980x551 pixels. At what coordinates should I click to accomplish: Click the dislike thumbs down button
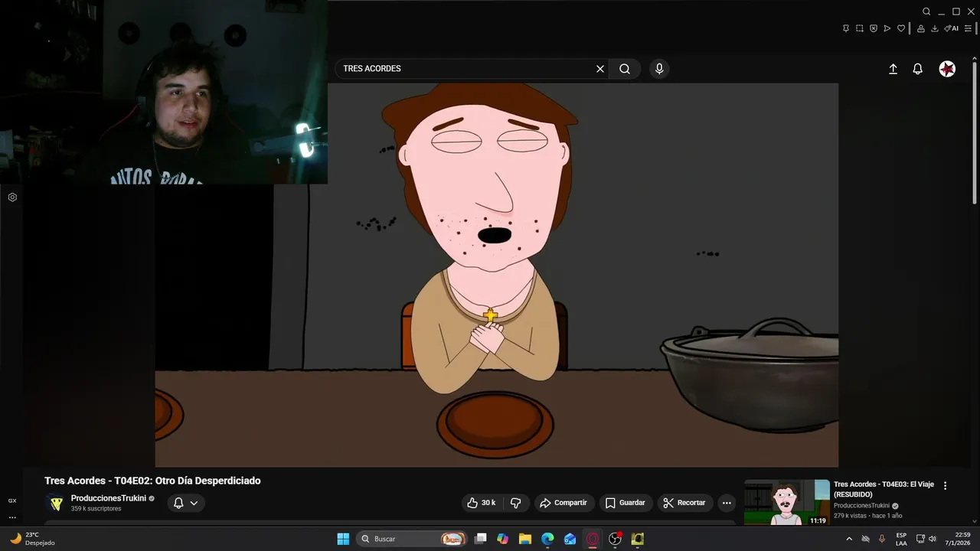[x=516, y=503]
